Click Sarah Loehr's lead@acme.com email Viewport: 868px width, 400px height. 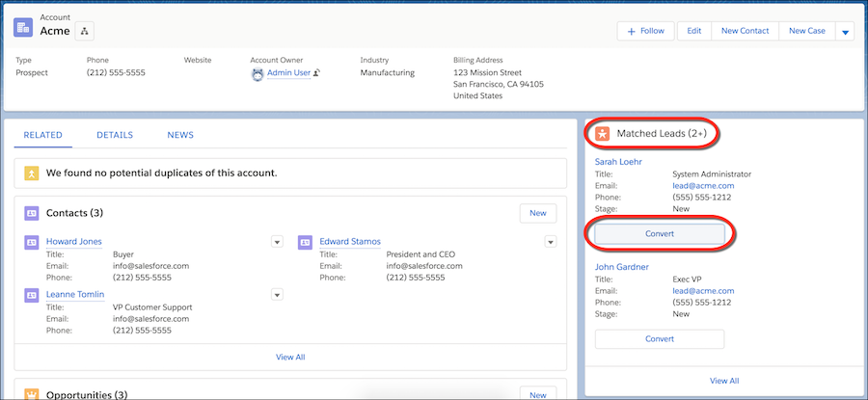(703, 186)
